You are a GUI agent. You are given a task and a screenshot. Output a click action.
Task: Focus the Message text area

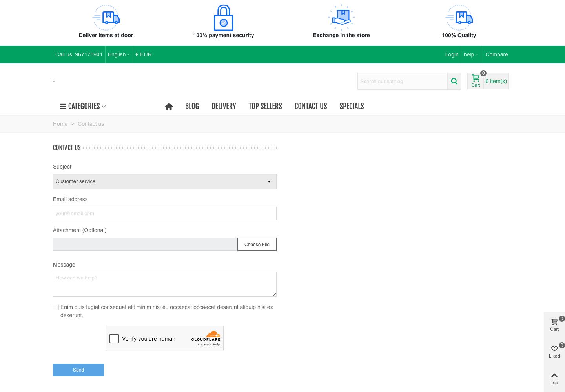tap(165, 284)
